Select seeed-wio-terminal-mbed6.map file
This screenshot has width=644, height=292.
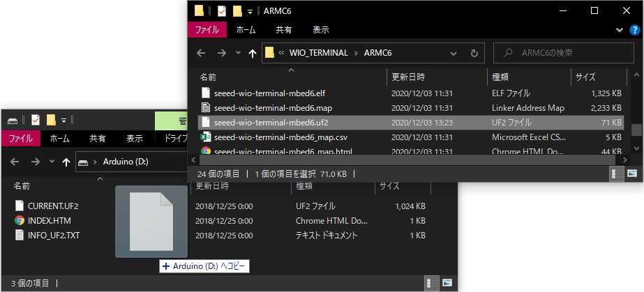[x=273, y=108]
